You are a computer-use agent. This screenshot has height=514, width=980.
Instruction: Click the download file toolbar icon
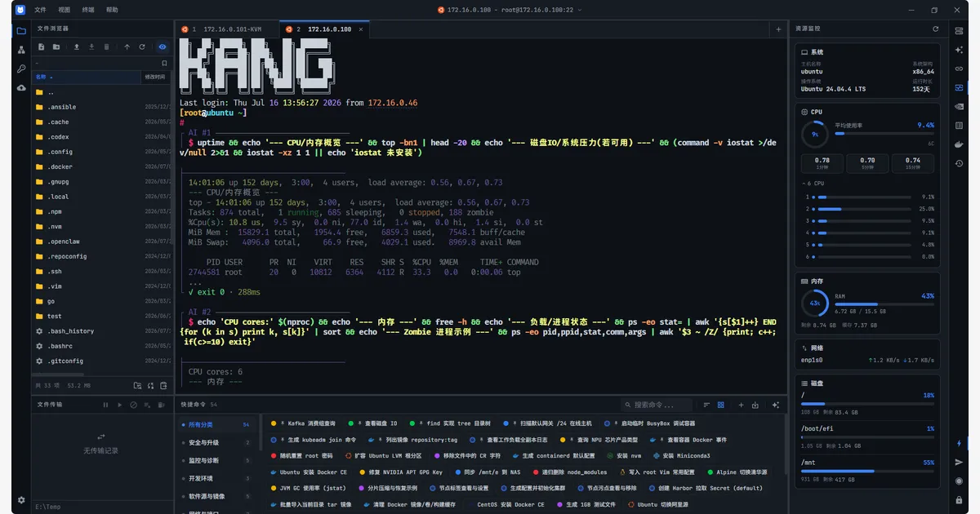(91, 47)
